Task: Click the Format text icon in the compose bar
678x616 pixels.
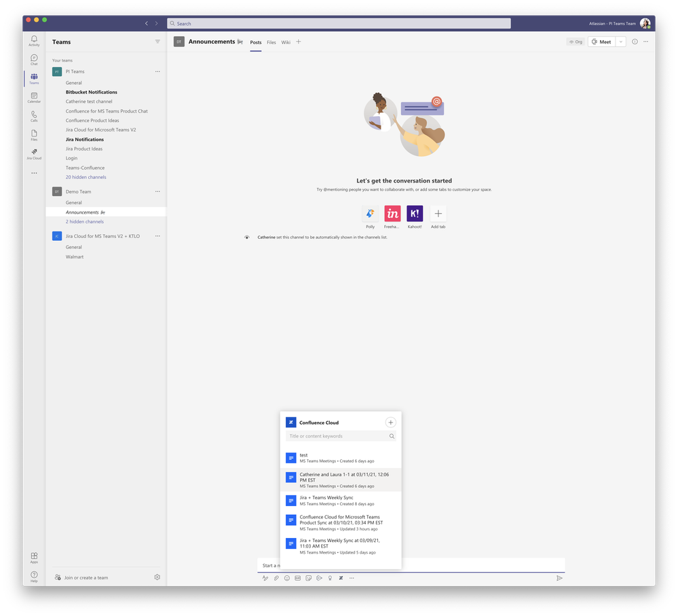Action: coord(265,578)
